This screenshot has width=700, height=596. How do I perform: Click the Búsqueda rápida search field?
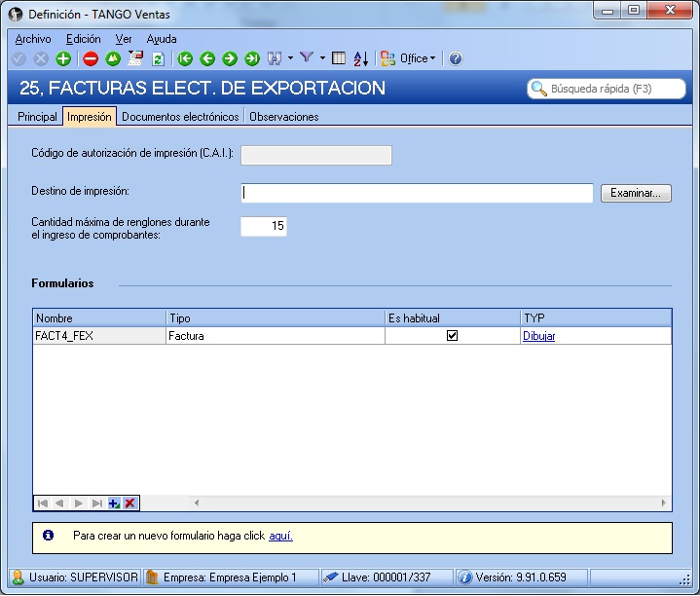606,89
